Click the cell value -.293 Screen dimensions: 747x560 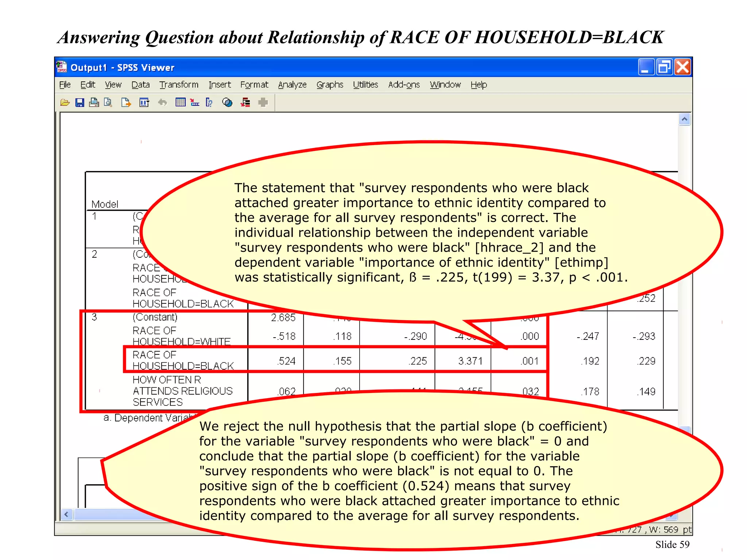(x=644, y=336)
